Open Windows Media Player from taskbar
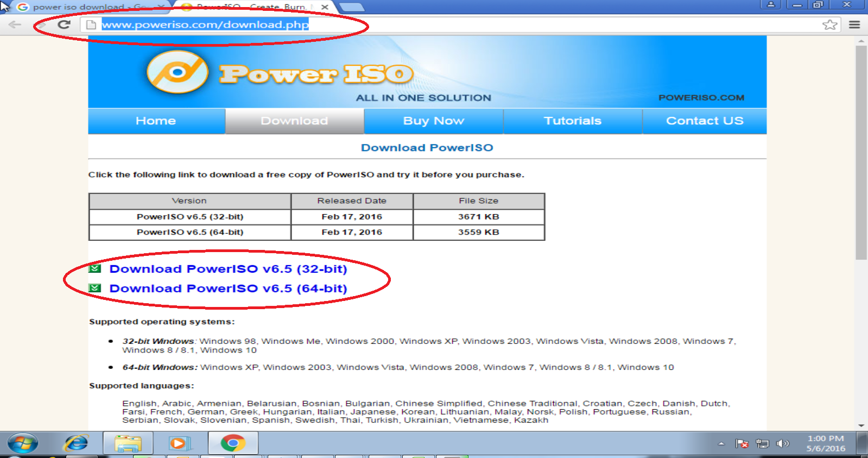Screen dimensions: 868x458 coord(180,444)
